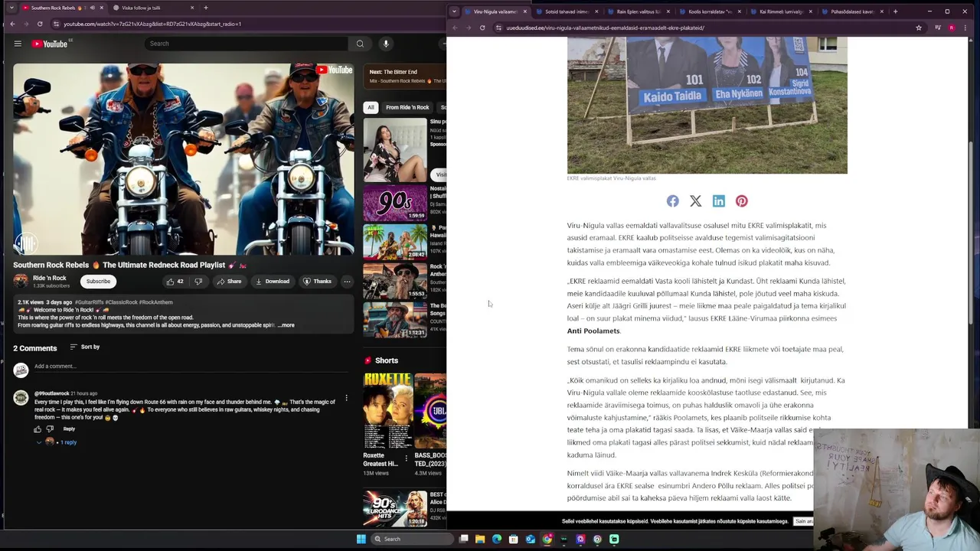The width and height of the screenshot is (980, 551).
Task: Share the video via Share button
Action: click(x=229, y=282)
